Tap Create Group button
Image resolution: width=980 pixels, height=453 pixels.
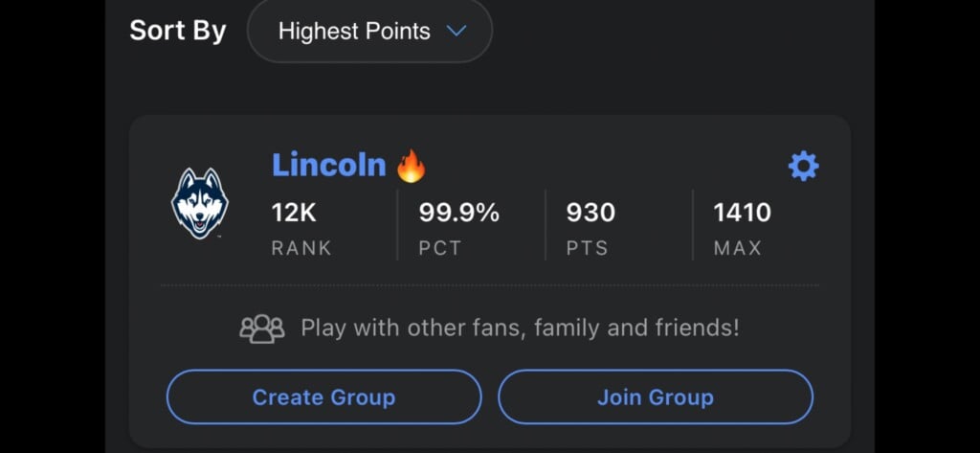click(x=323, y=397)
